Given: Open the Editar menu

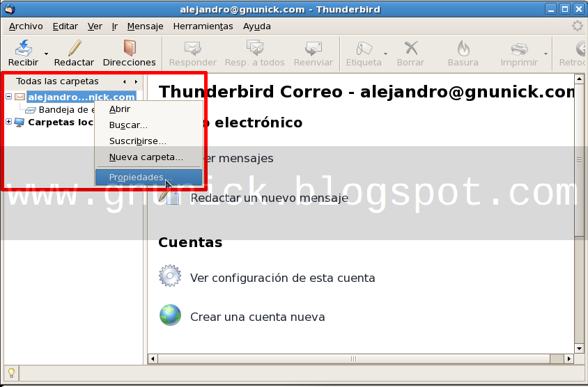Looking at the screenshot, I should (x=65, y=26).
